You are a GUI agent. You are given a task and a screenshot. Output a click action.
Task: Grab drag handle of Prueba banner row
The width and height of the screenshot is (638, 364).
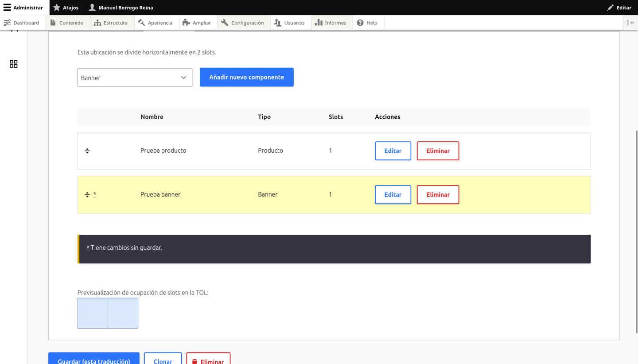point(87,194)
